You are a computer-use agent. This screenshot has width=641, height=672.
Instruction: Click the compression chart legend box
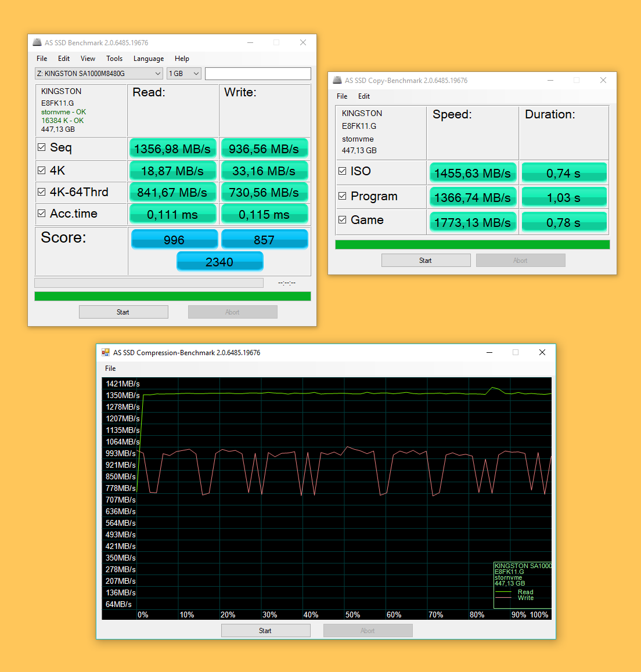(523, 585)
